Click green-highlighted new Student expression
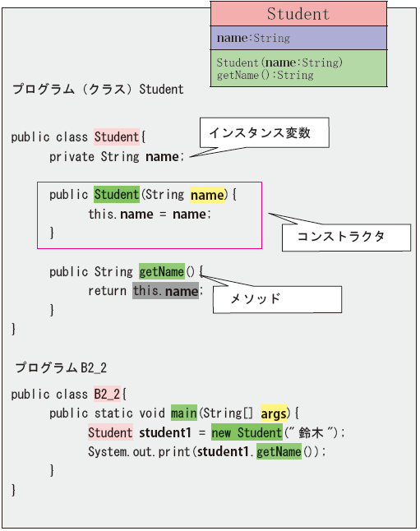 pos(247,432)
